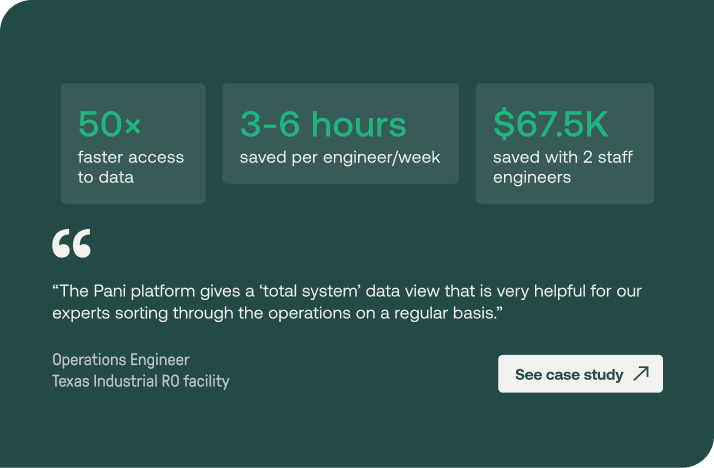Click the "faster access to data" caption
The image size is (714, 468).
coord(131,167)
